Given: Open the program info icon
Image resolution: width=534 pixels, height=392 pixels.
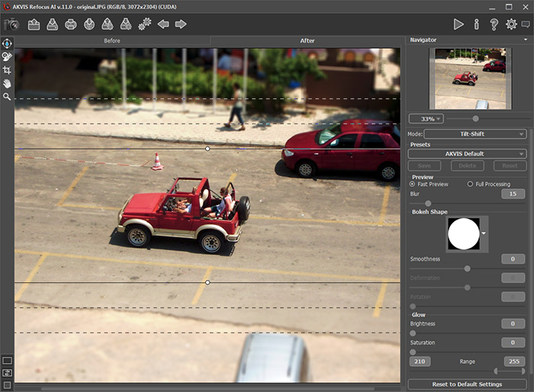Looking at the screenshot, I should point(477,24).
